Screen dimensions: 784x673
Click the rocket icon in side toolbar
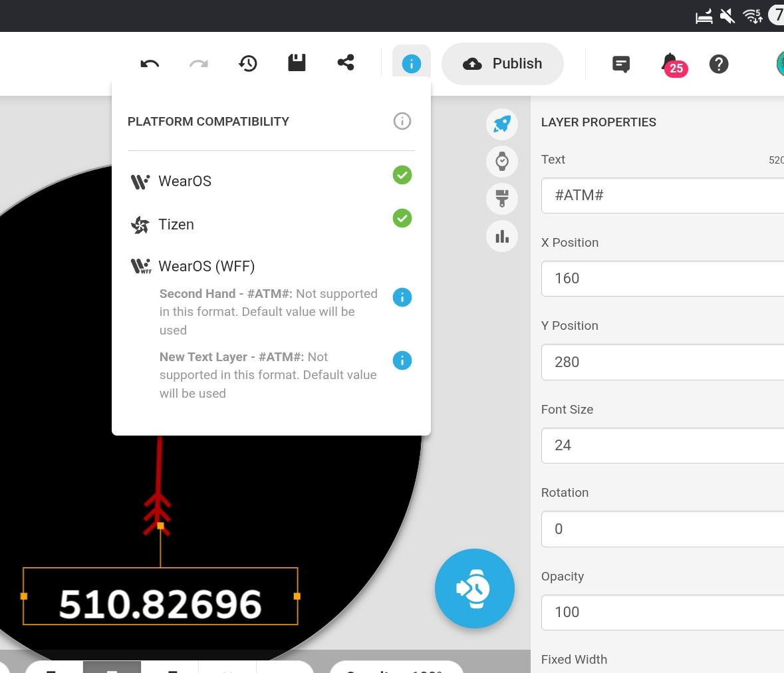(x=502, y=124)
